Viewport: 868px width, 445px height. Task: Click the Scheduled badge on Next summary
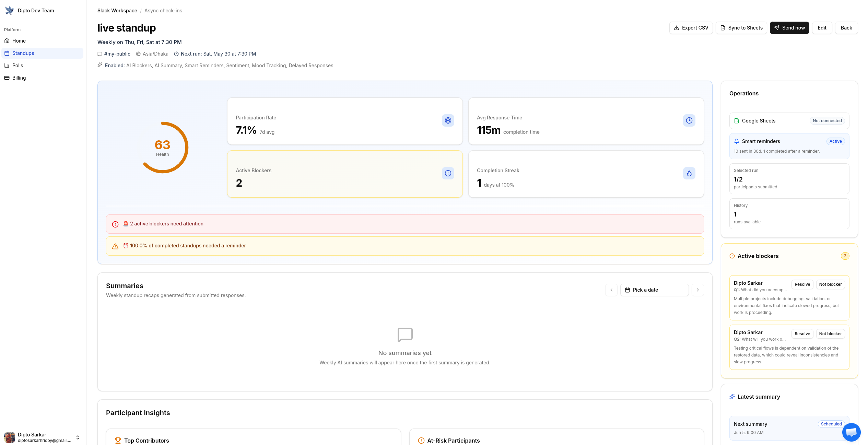(x=831, y=424)
